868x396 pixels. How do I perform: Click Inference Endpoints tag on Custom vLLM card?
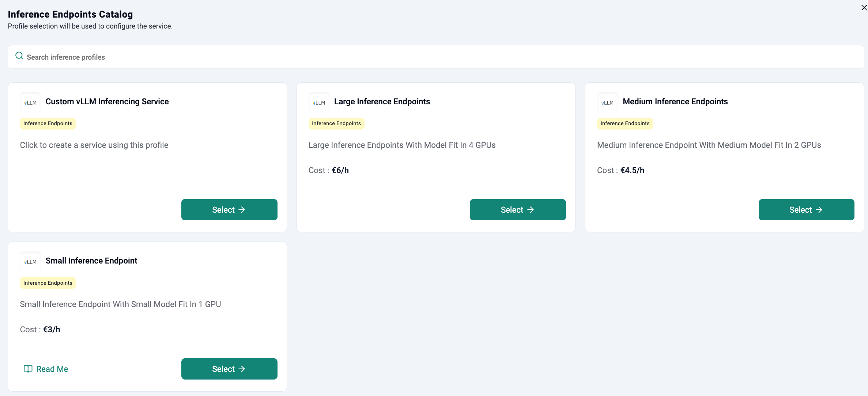point(48,124)
